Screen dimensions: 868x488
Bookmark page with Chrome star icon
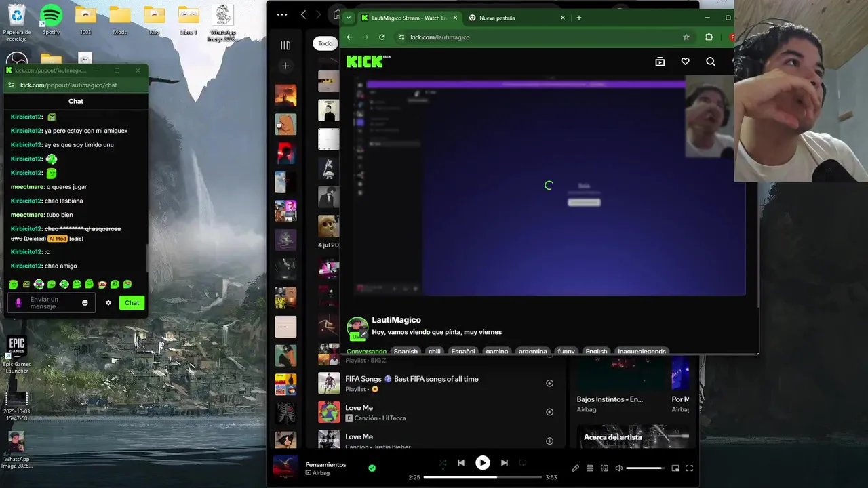(x=686, y=37)
